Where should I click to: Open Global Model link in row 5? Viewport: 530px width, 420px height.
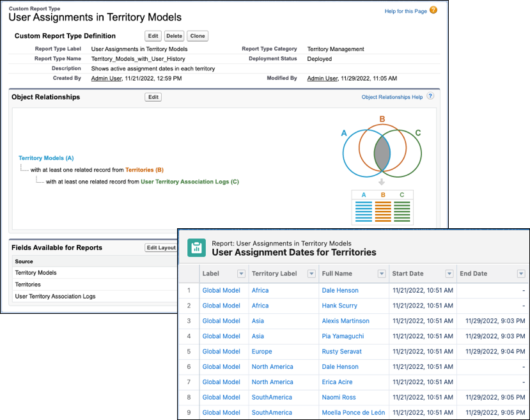click(221, 352)
